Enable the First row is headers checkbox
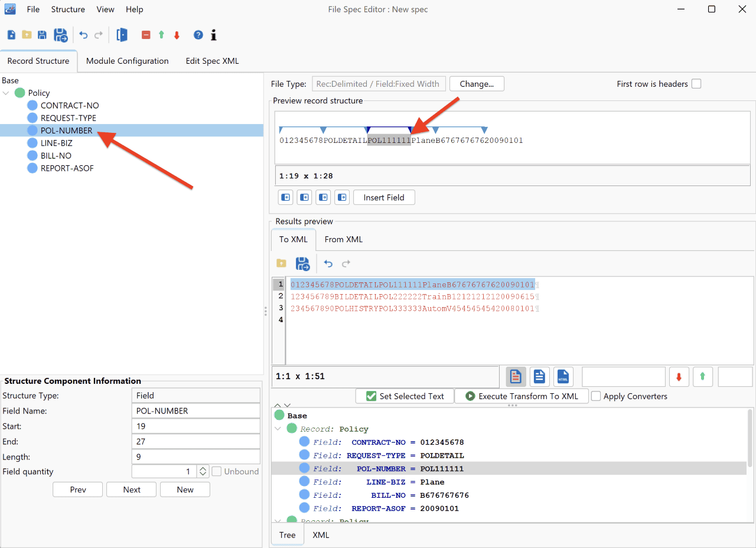756x548 pixels. click(x=696, y=84)
